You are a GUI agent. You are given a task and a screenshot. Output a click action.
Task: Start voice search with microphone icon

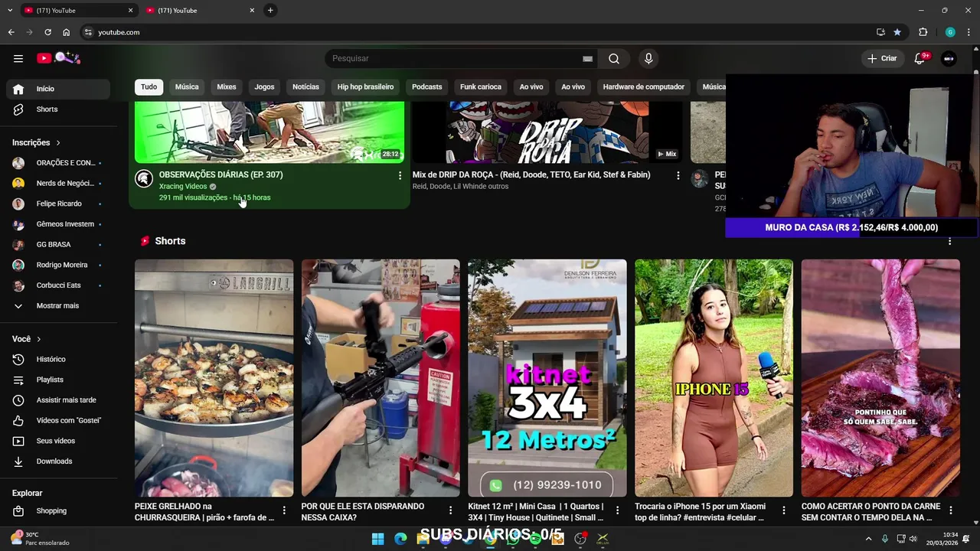coord(648,58)
